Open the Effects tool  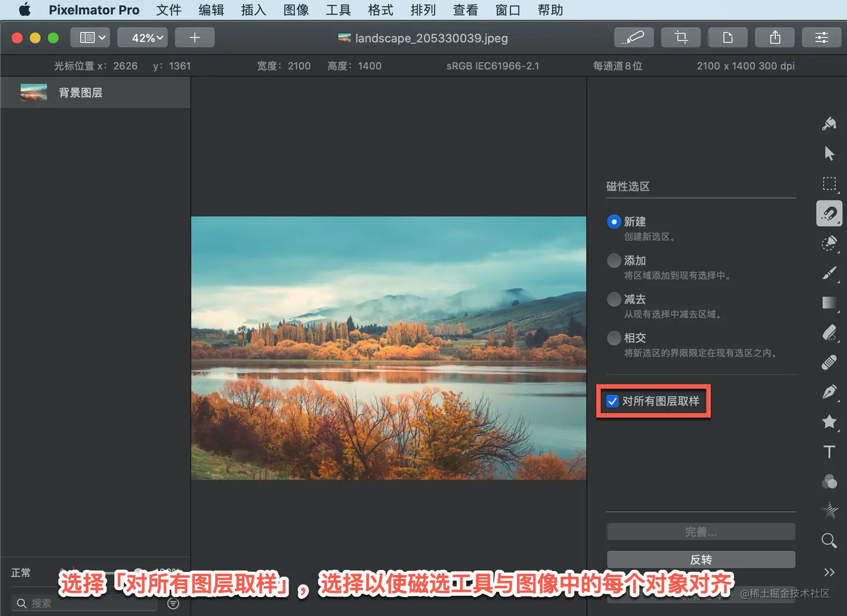coord(829,511)
